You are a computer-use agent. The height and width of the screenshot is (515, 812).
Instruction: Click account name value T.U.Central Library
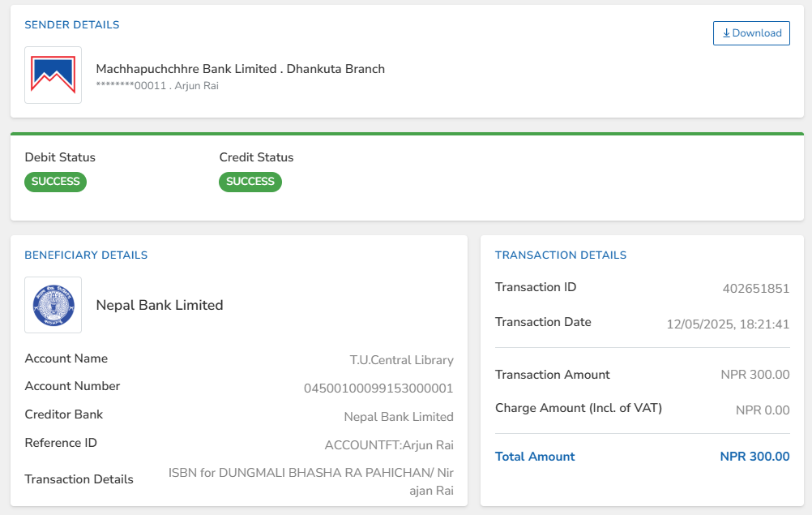point(401,360)
